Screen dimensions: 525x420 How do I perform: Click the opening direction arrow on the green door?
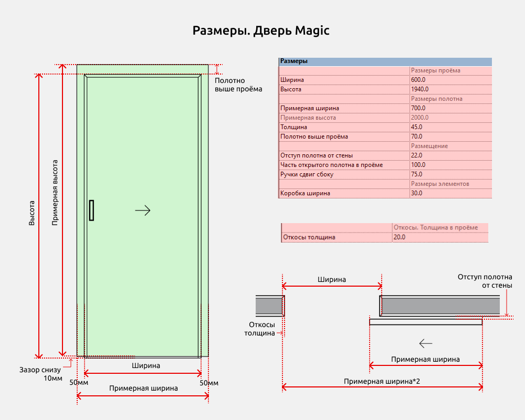(x=143, y=211)
